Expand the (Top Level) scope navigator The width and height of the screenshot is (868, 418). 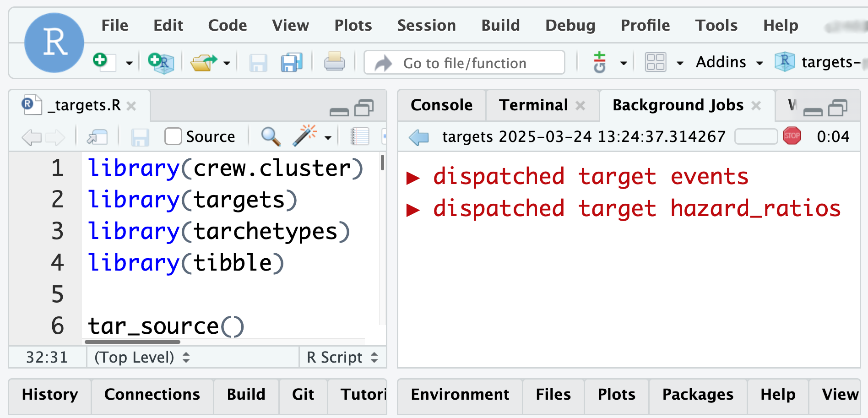pos(142,357)
